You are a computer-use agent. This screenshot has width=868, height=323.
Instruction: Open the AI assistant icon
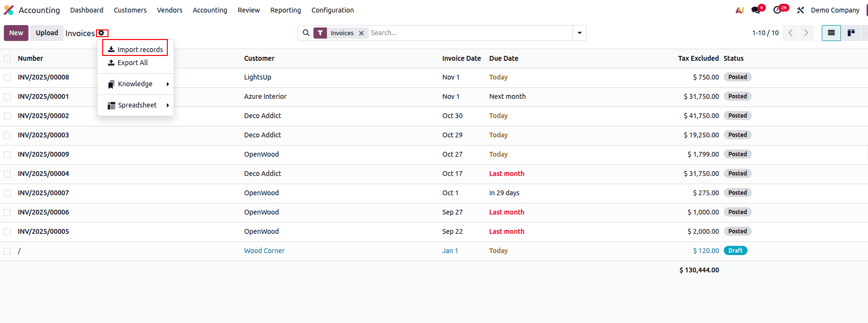tap(739, 10)
